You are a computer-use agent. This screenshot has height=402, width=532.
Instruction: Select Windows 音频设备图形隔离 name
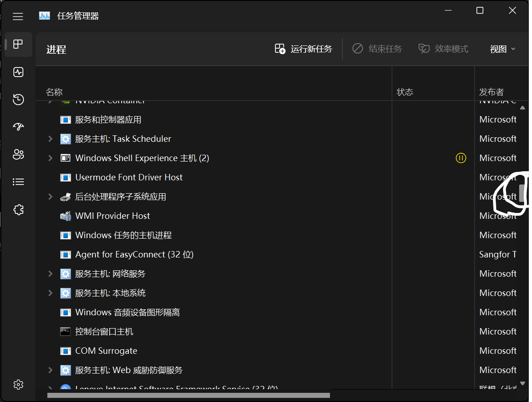point(128,312)
